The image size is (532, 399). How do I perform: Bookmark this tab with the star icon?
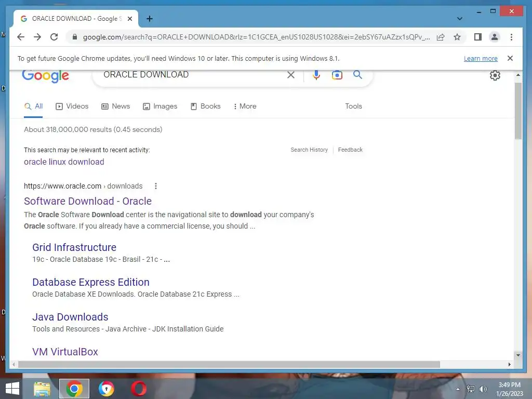click(457, 37)
